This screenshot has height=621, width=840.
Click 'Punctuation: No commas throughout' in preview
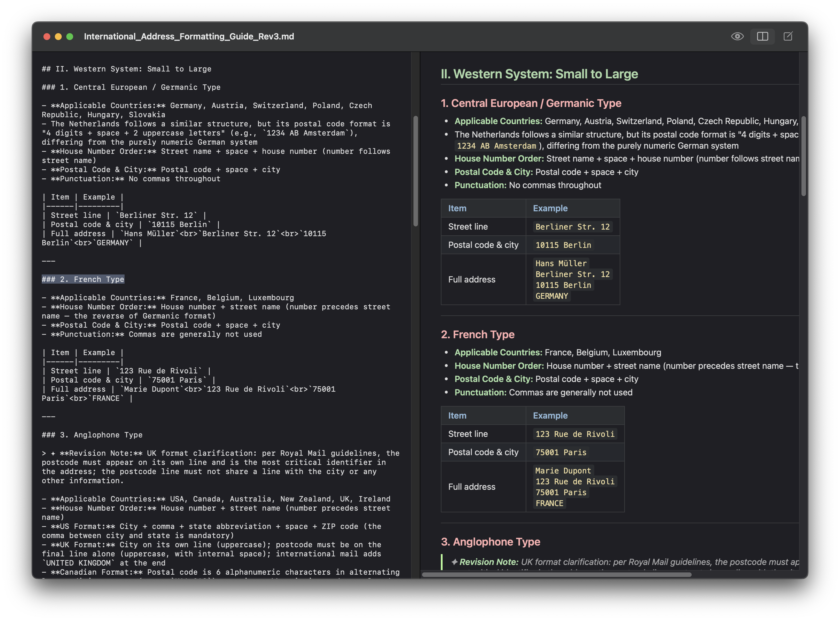(x=527, y=185)
